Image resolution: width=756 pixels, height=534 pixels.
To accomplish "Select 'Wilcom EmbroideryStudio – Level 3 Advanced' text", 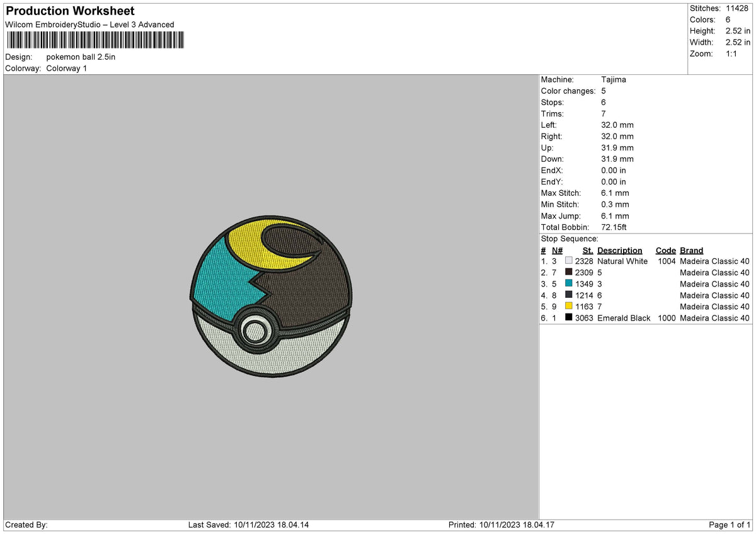I will click(89, 25).
